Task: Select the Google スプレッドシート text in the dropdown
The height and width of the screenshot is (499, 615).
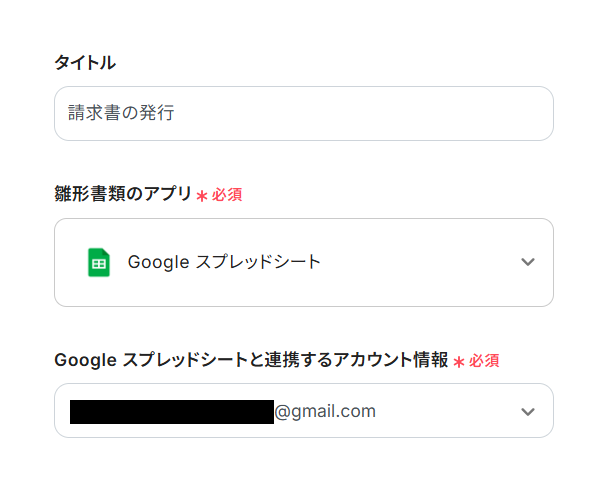Action: tap(224, 262)
